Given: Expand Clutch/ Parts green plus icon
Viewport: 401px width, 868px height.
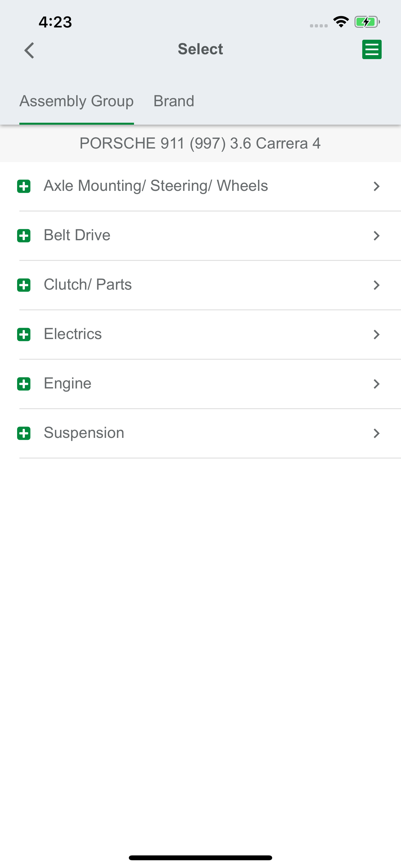Looking at the screenshot, I should pyautogui.click(x=24, y=285).
